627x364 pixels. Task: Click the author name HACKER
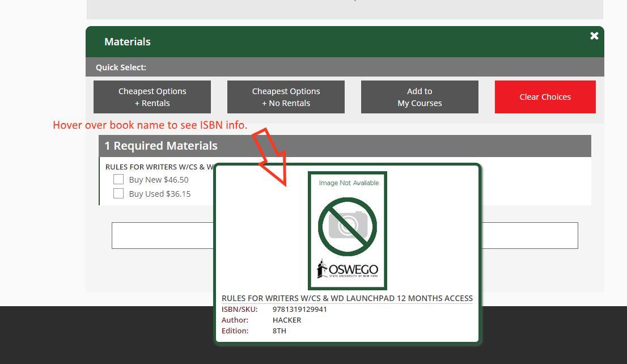pos(287,320)
